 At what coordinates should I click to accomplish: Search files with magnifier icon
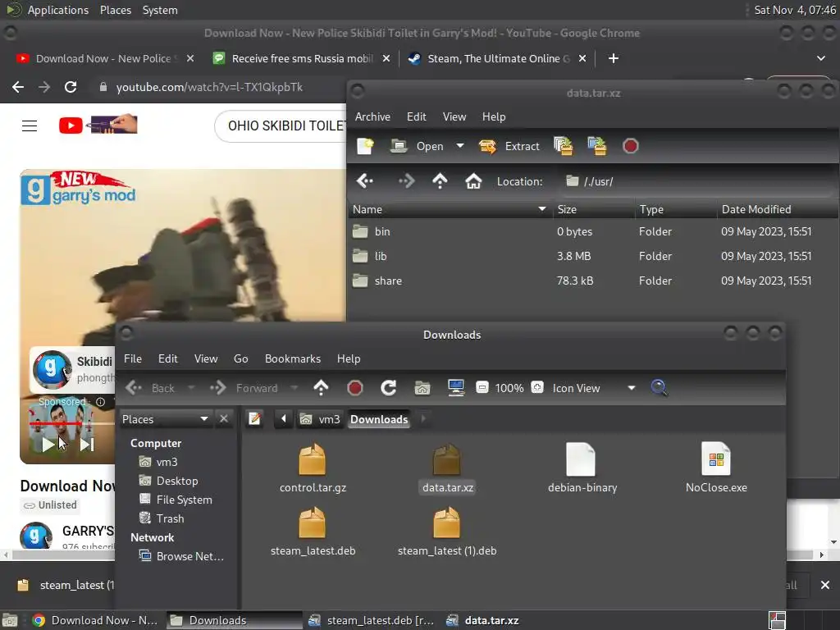pos(659,388)
